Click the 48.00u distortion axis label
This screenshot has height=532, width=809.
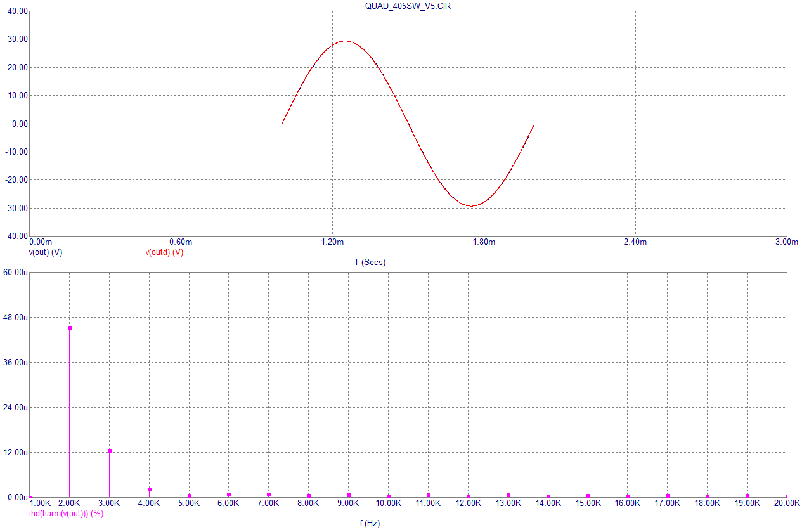point(16,317)
